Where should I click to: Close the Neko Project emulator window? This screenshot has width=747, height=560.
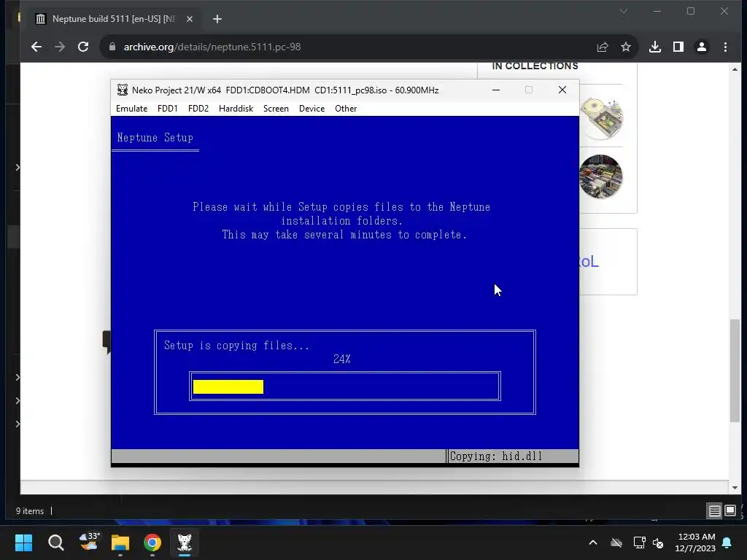[x=562, y=90]
